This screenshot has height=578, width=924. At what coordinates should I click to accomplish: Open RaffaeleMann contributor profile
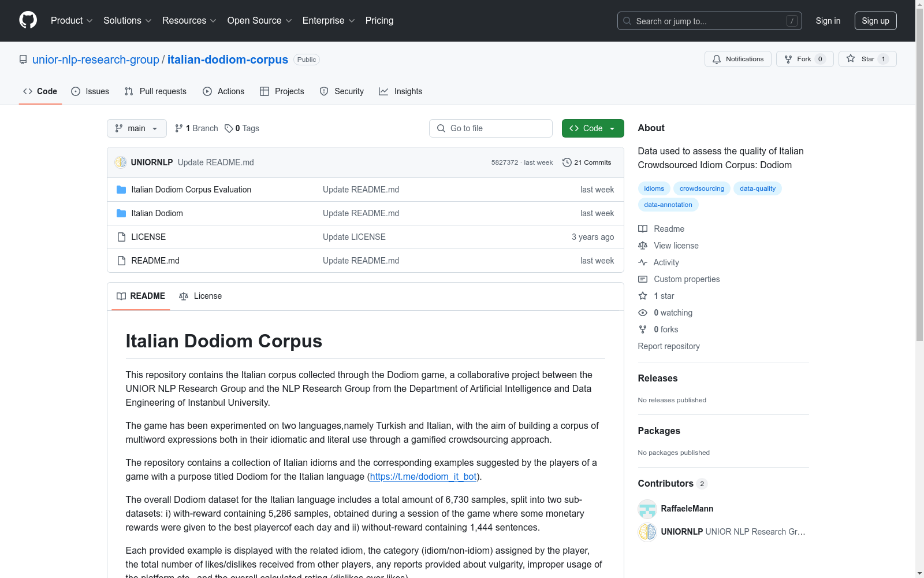point(687,509)
